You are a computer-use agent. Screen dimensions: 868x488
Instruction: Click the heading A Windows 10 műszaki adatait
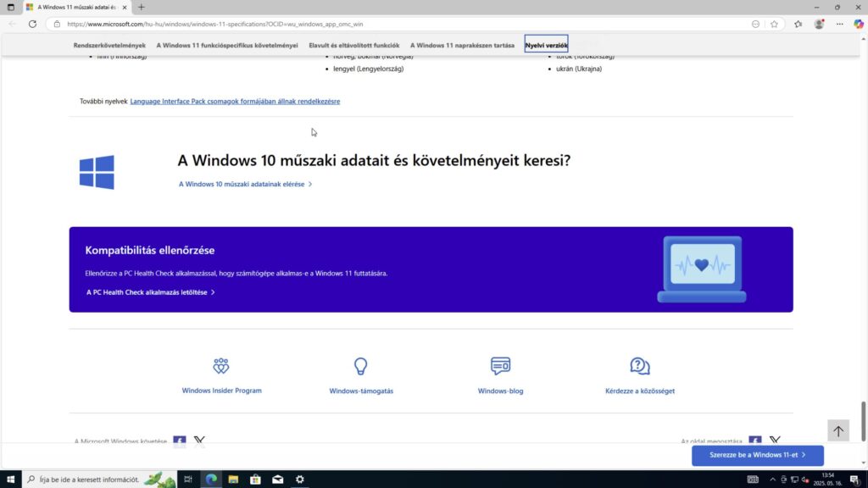[374, 160]
